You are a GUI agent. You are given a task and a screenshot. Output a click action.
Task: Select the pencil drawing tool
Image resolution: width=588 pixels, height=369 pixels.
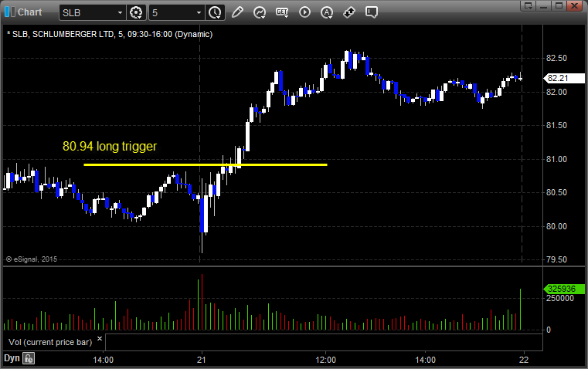[237, 12]
